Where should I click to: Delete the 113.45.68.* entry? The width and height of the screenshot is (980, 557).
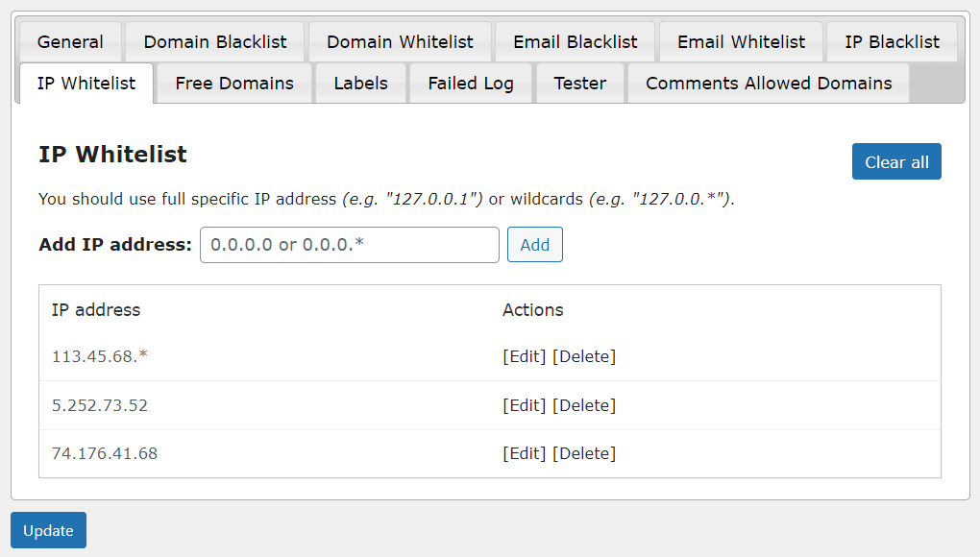click(584, 357)
